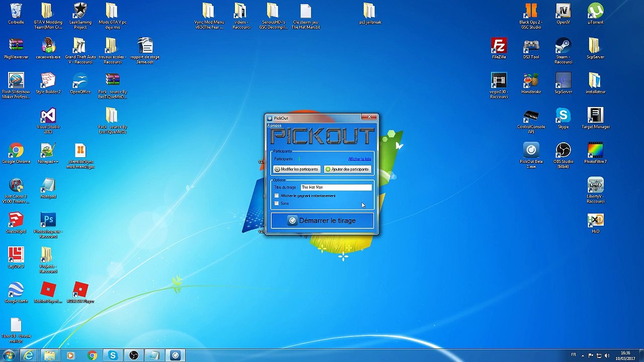This screenshot has width=644, height=362.
Task: Select the OBS Studio desktop icon
Action: click(563, 155)
